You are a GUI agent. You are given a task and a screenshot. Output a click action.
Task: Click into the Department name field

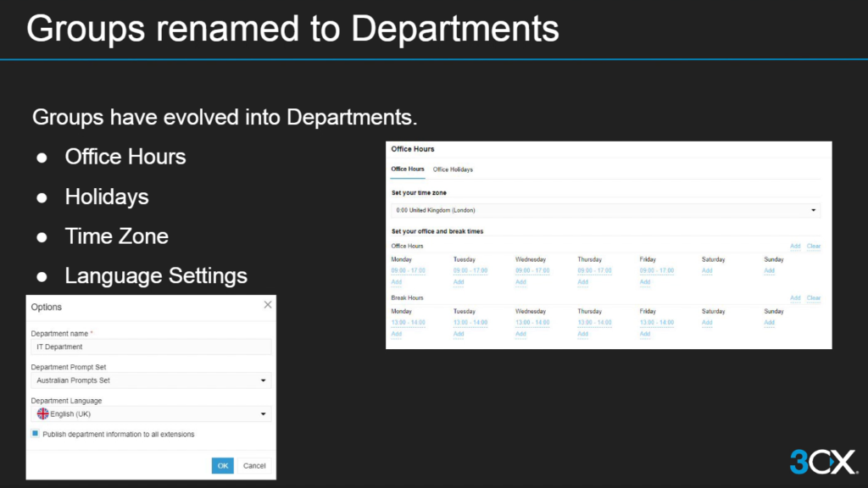point(151,347)
